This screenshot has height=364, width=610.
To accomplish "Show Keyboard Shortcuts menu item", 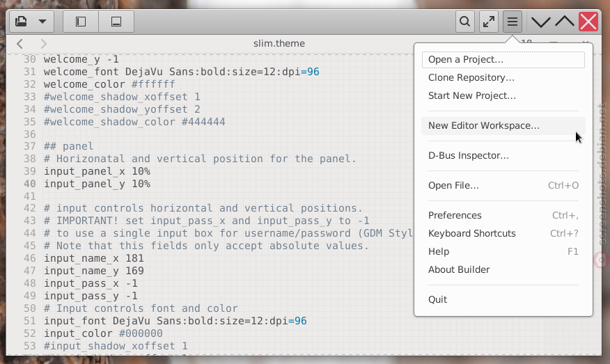I will pos(503,233).
